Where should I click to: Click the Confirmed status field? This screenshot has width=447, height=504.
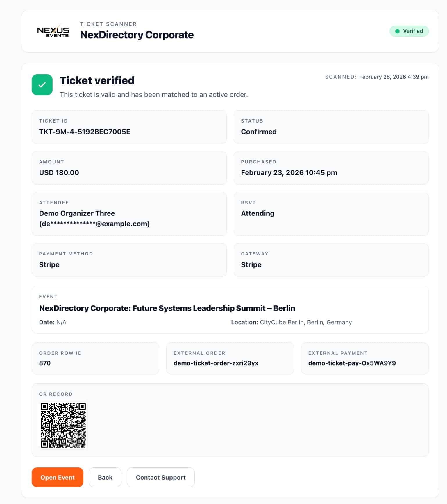(x=258, y=132)
